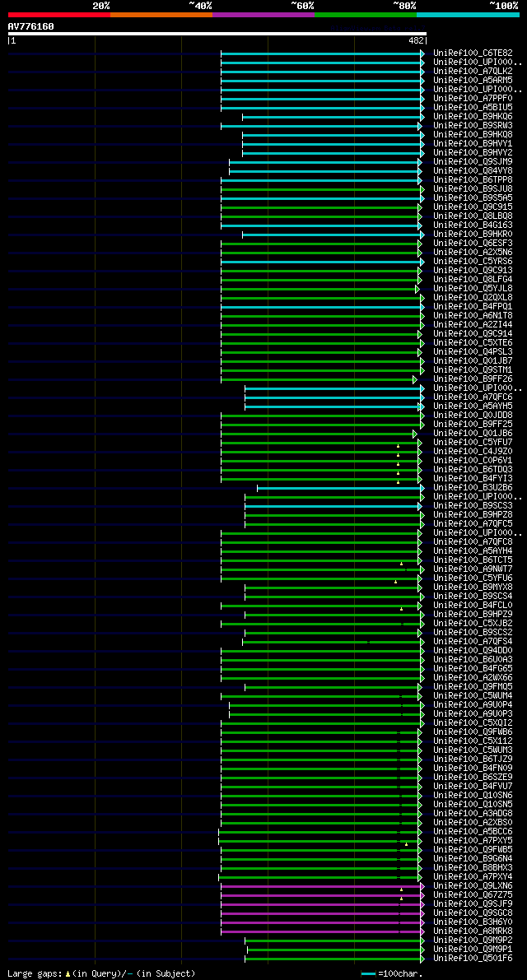This screenshot has height=980, width=527.
Task: Select hit label UniRef100_B6TDQ3
Action: coord(473,470)
